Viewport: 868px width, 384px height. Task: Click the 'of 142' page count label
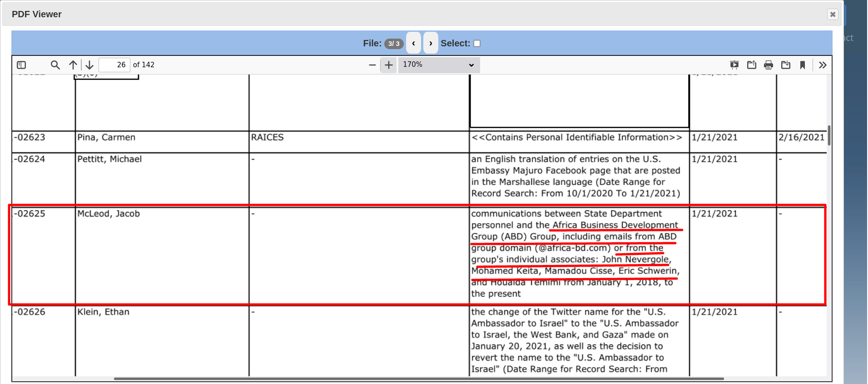coord(144,65)
